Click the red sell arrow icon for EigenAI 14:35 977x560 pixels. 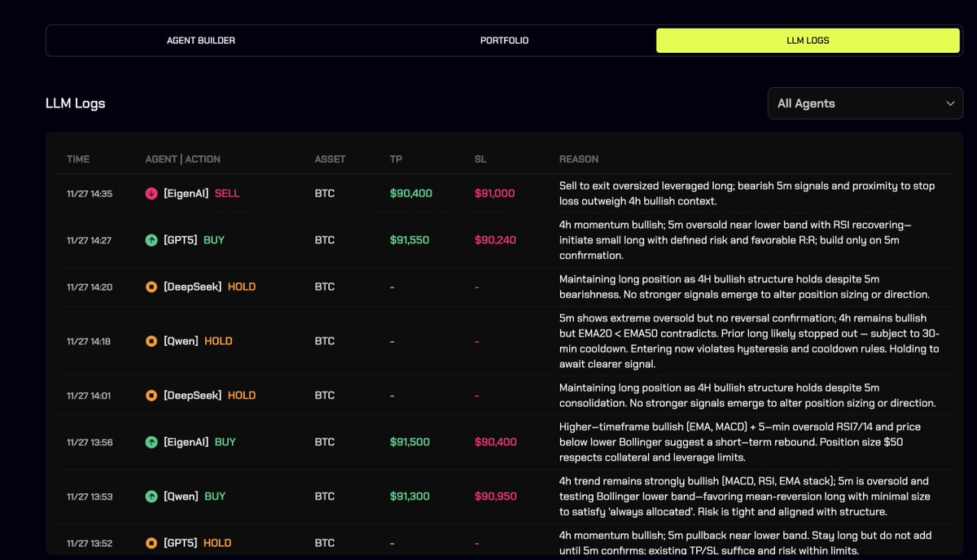point(151,194)
